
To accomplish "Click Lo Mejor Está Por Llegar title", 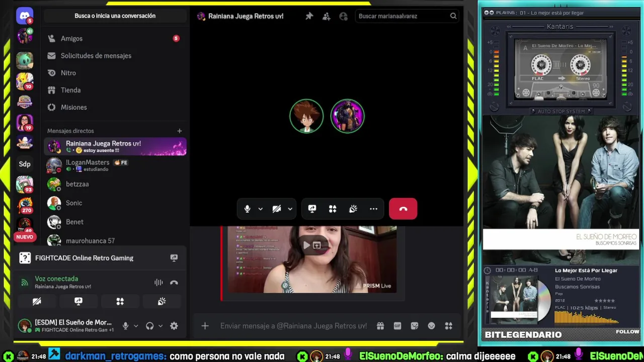I will (x=586, y=270).
